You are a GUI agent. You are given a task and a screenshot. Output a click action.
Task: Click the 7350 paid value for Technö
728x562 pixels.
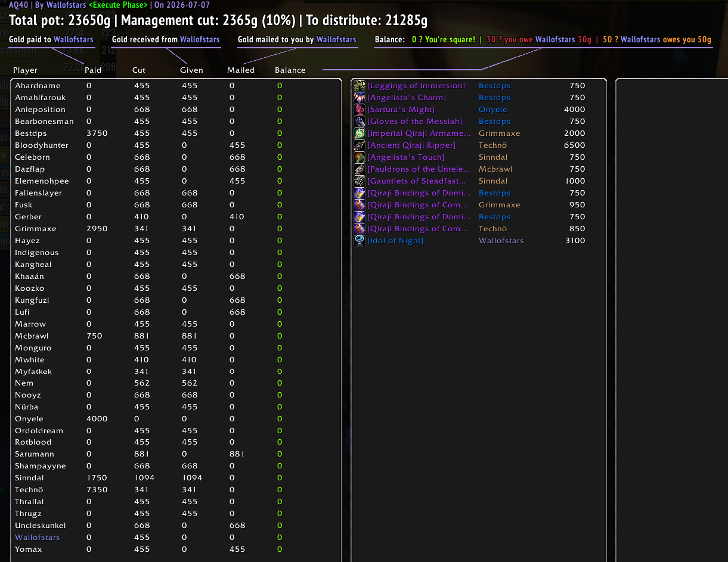coord(97,490)
